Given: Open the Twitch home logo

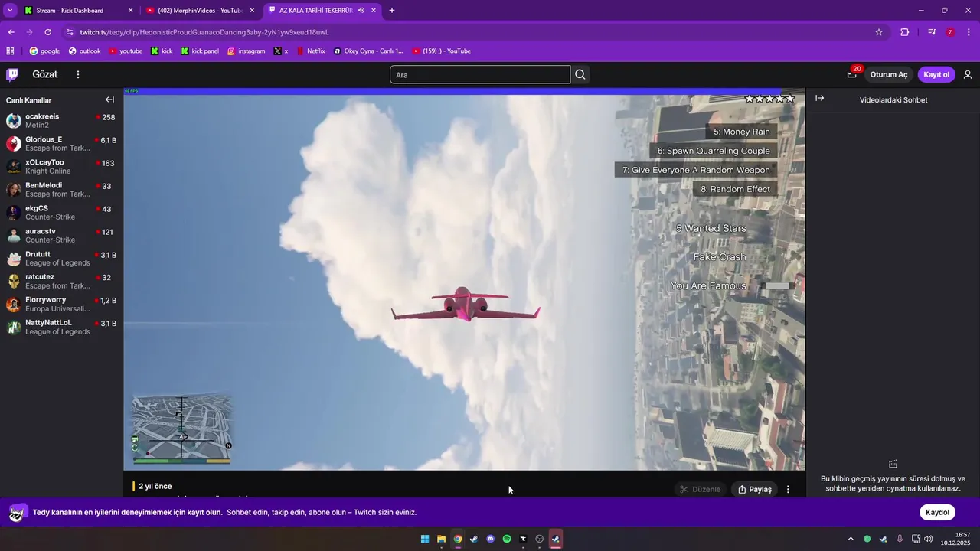Looking at the screenshot, I should (12, 74).
